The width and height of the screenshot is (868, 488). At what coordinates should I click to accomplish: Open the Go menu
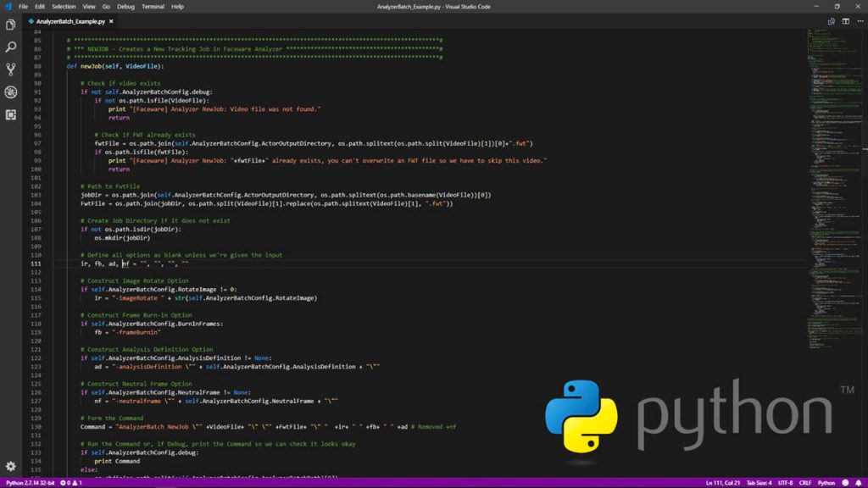(x=106, y=7)
